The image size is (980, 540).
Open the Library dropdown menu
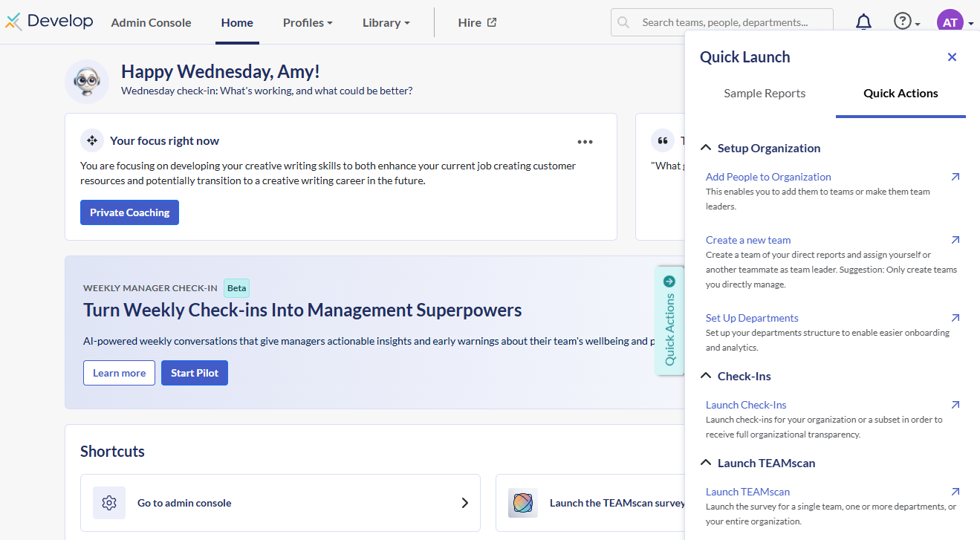pyautogui.click(x=386, y=23)
